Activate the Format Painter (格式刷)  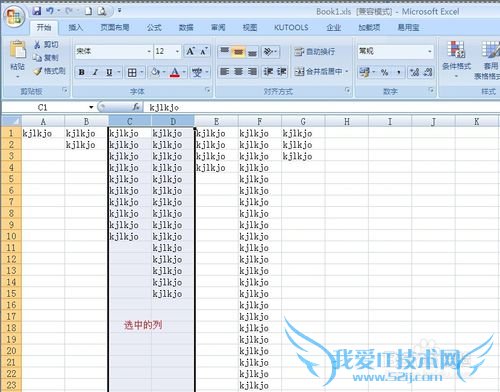[49, 71]
